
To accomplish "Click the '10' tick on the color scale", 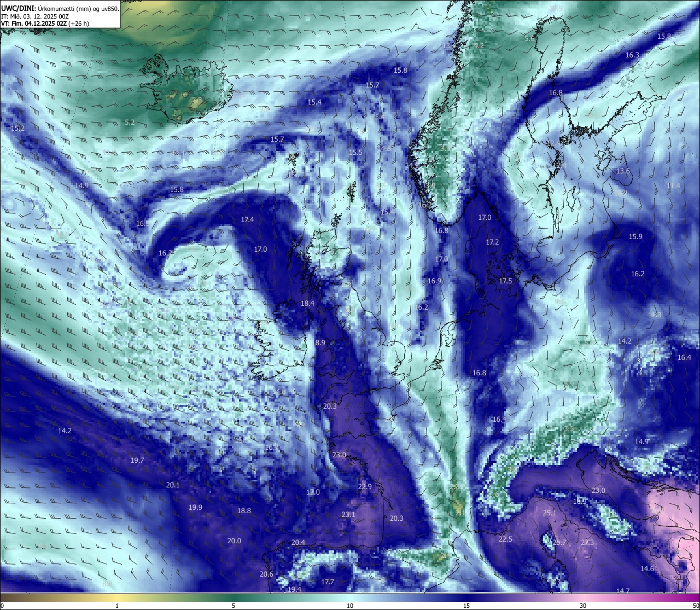I will 350,606.
